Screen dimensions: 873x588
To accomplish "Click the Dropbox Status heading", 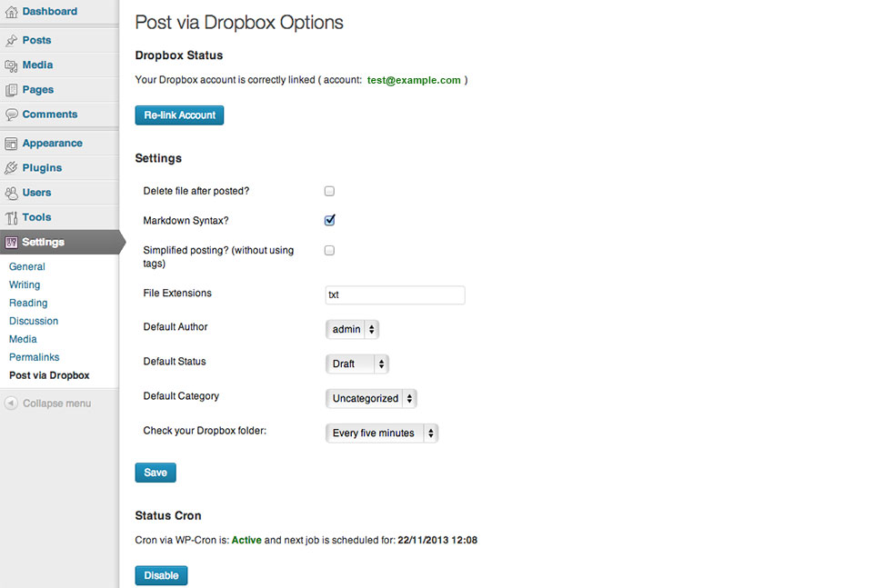I will tap(179, 55).
